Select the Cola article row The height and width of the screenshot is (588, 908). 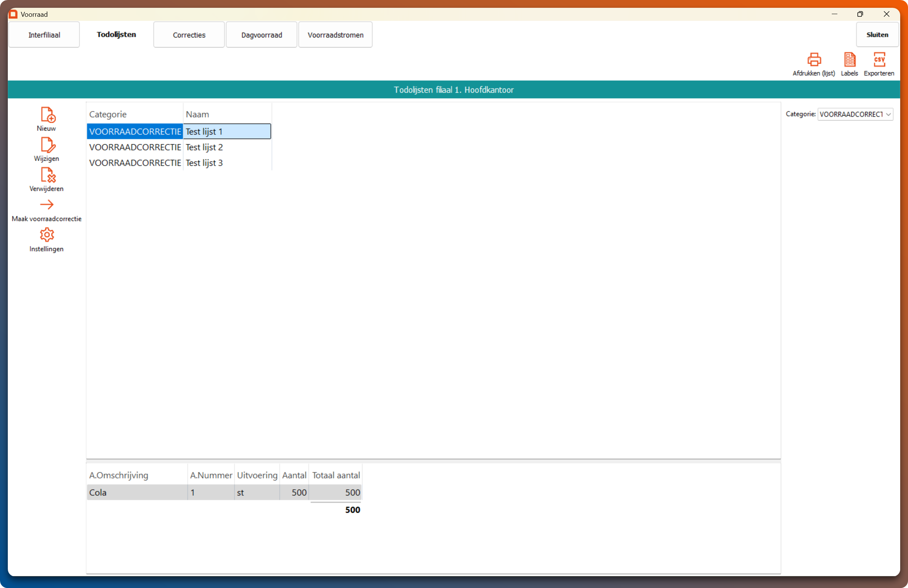tap(136, 493)
